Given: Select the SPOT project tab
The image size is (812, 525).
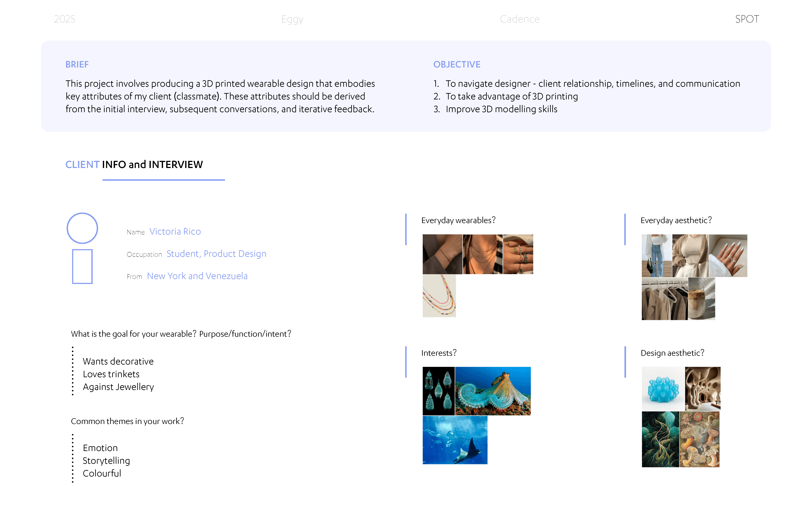Looking at the screenshot, I should pyautogui.click(x=747, y=19).
